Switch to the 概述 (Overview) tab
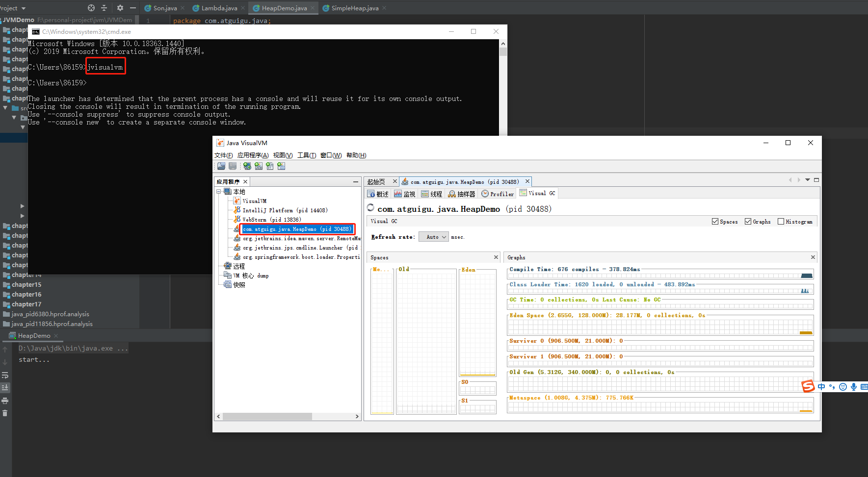868x477 pixels. click(x=378, y=194)
